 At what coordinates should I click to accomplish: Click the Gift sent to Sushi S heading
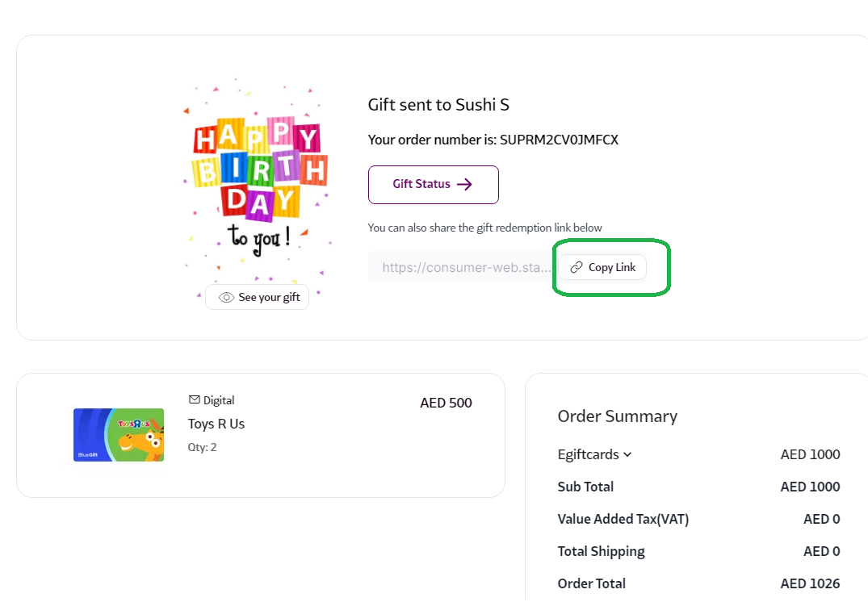pyautogui.click(x=438, y=104)
